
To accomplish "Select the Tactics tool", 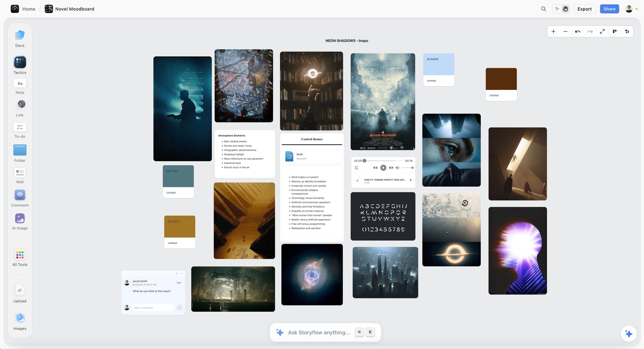I will [x=20, y=65].
